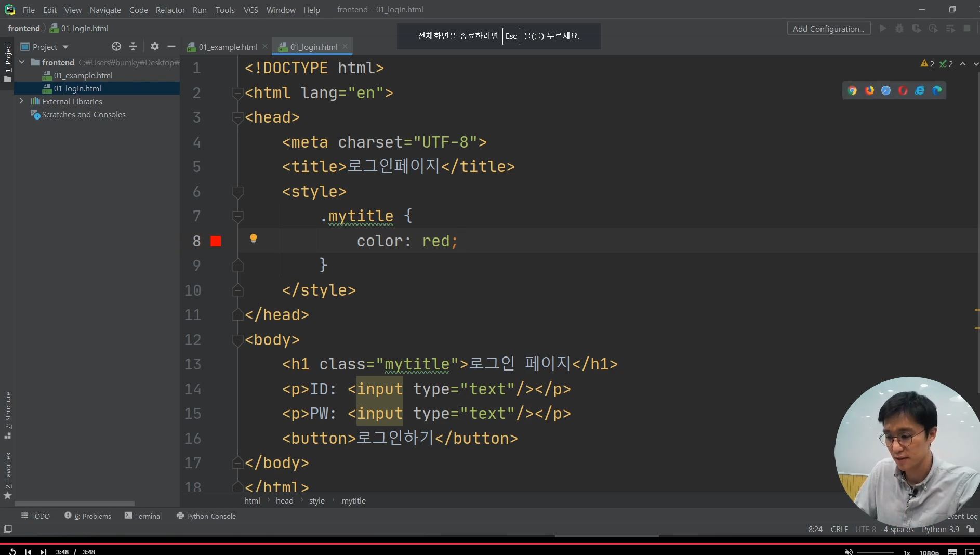Click the PyCharm logo icon

point(9,9)
